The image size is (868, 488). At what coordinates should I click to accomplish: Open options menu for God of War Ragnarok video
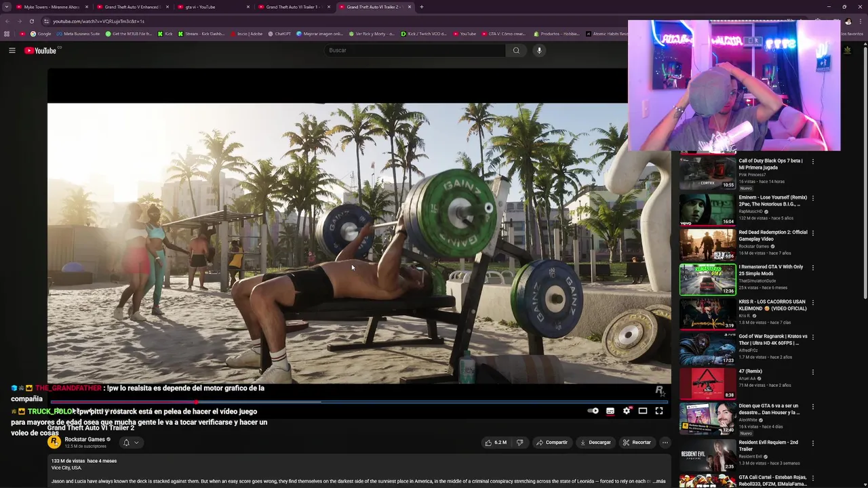[812, 337]
